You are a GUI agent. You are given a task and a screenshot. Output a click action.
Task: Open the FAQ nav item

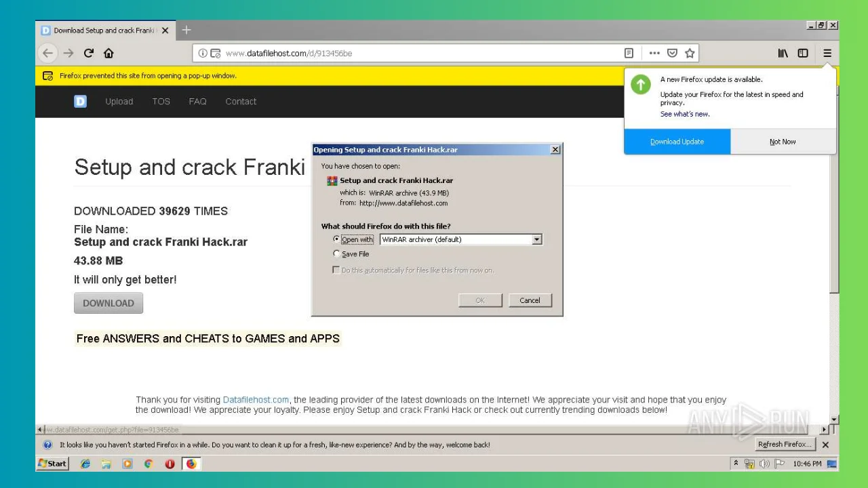[197, 101]
